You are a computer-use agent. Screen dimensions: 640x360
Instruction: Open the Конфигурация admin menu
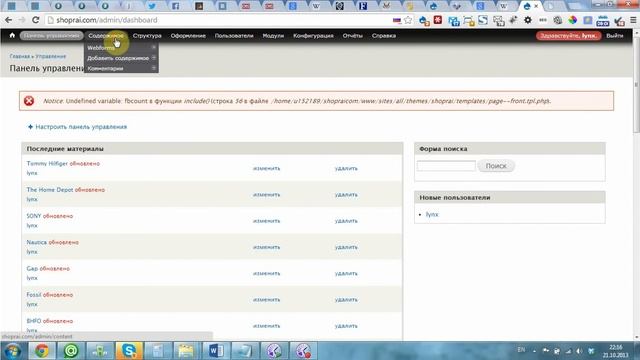[313, 36]
